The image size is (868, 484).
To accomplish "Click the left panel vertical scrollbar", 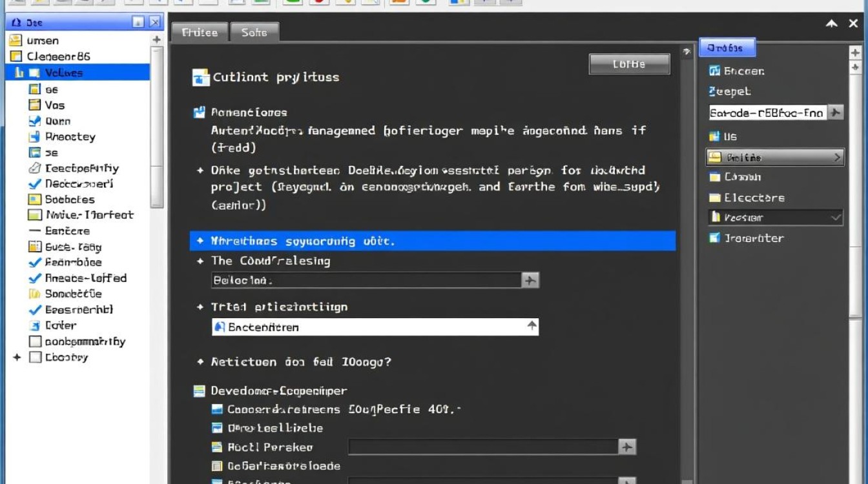I will click(156, 129).
